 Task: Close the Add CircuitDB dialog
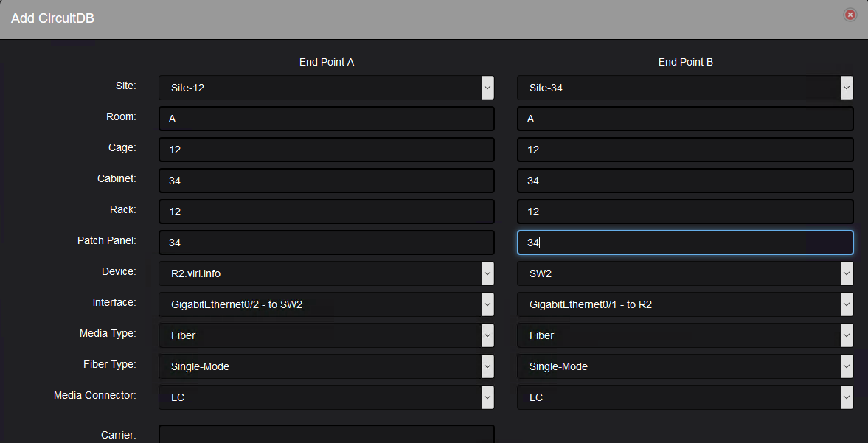[850, 15]
